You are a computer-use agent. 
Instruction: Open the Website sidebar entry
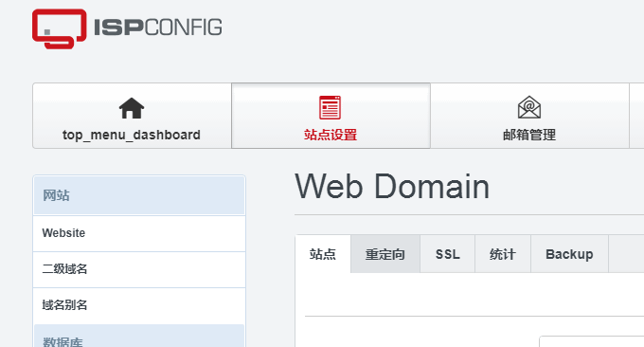(139, 233)
